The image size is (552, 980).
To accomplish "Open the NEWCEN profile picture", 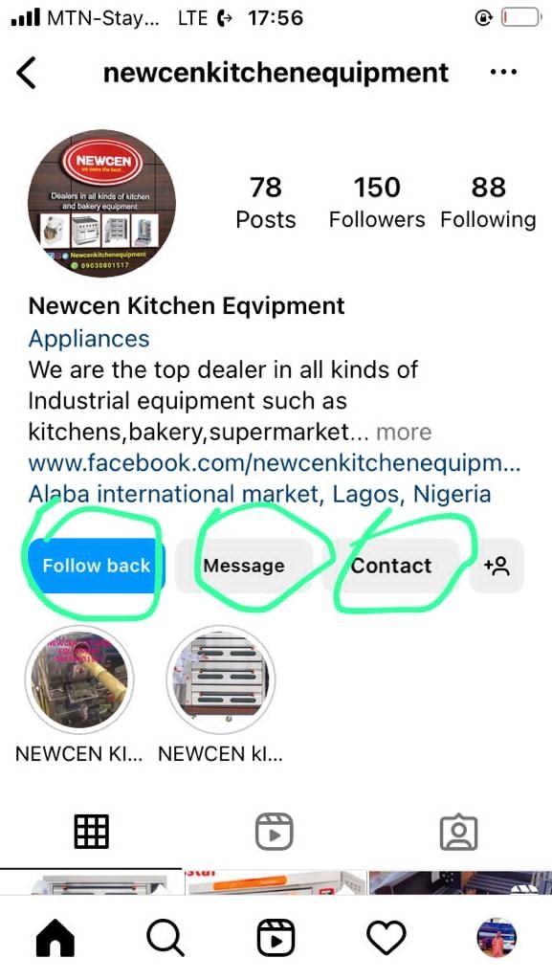I will tap(101, 203).
